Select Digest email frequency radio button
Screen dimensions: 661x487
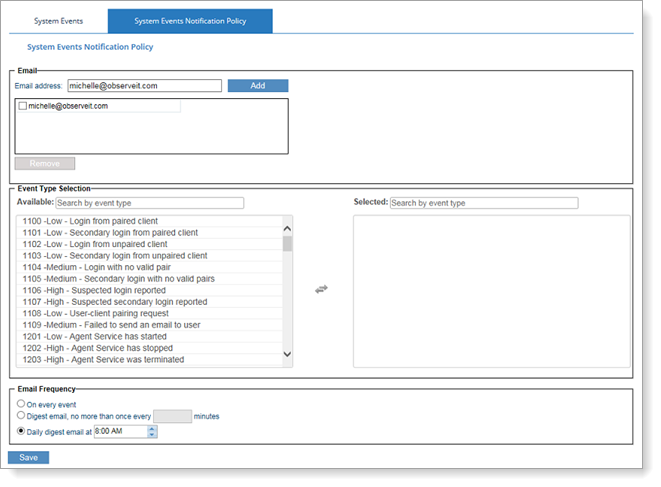pyautogui.click(x=22, y=416)
